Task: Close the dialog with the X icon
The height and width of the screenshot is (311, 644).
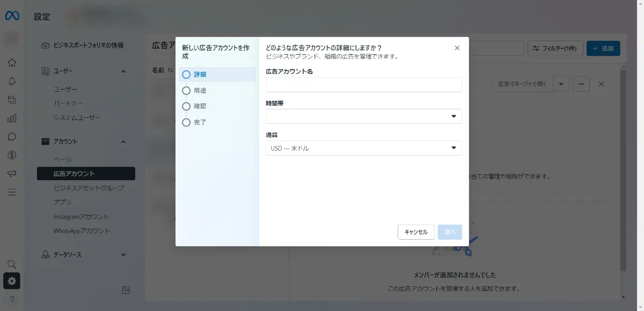Action: [457, 48]
